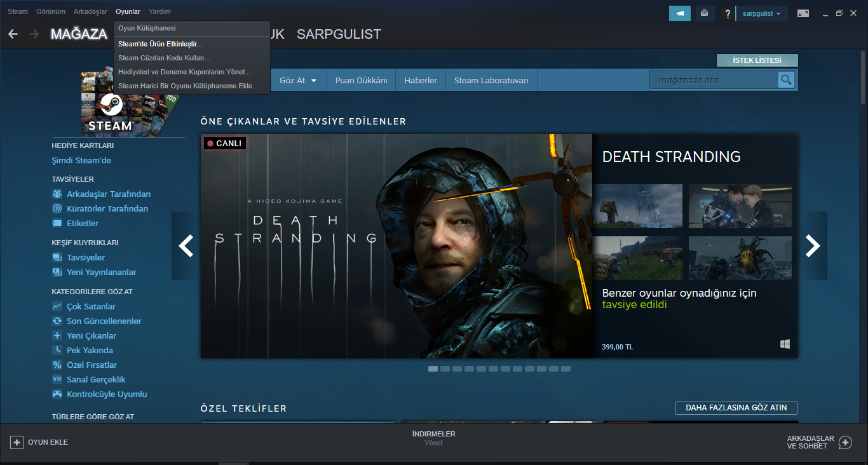868x465 pixels.
Task: Click the Yeni Yayınlananlar icon
Action: (57, 272)
